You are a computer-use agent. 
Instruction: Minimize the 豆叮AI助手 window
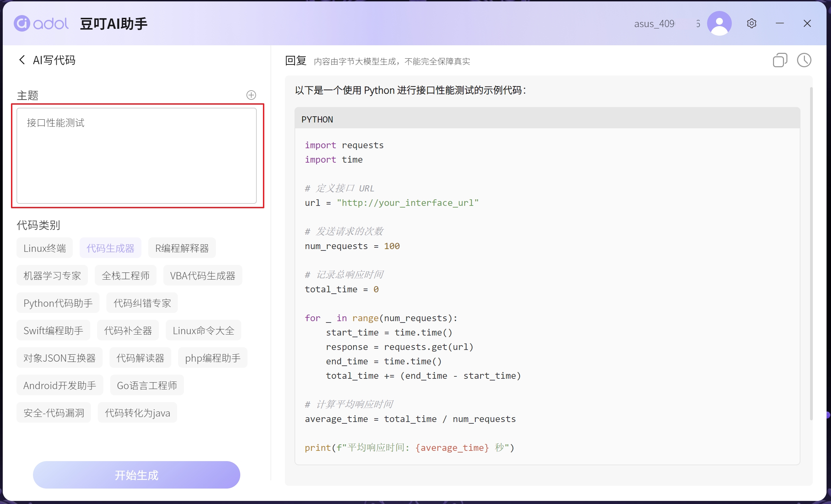(x=780, y=23)
